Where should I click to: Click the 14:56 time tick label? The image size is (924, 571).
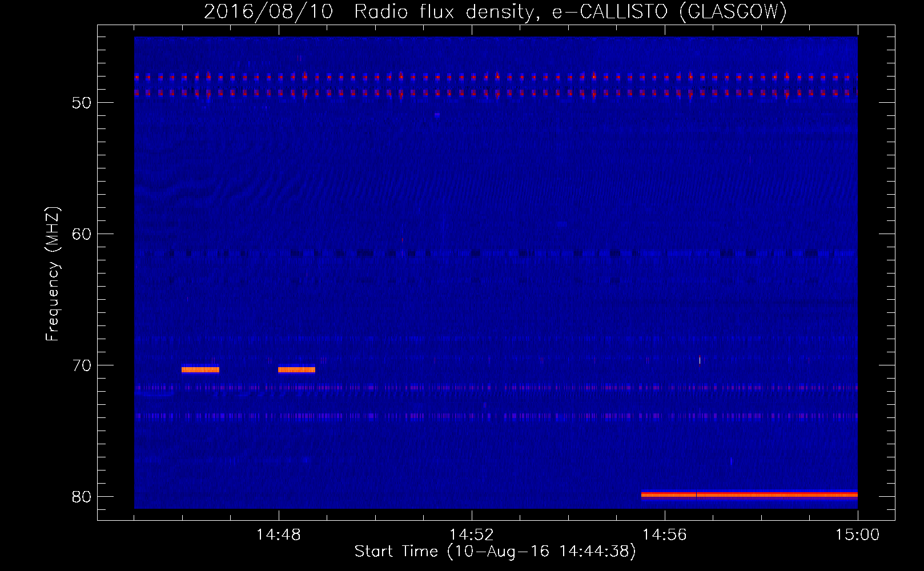(665, 535)
